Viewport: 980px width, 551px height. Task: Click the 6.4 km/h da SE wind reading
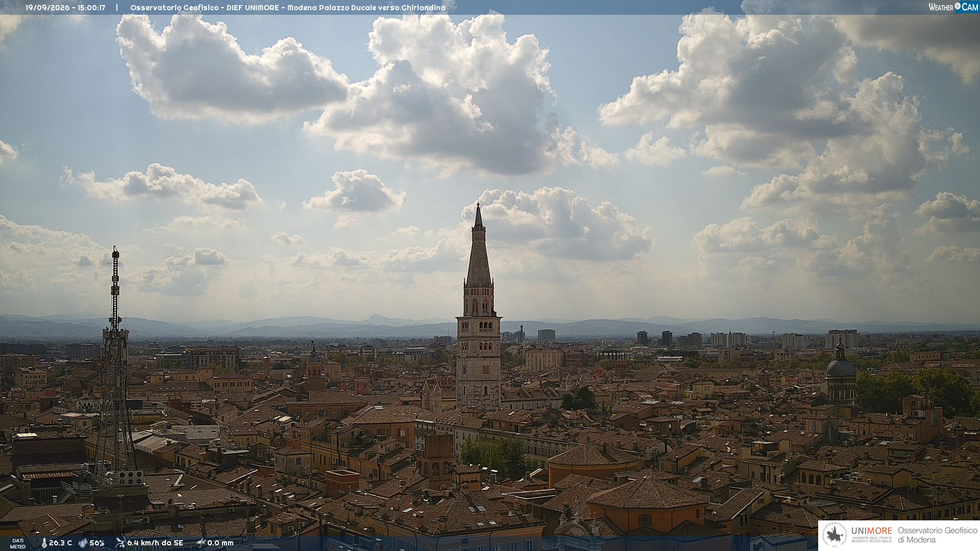(x=155, y=543)
